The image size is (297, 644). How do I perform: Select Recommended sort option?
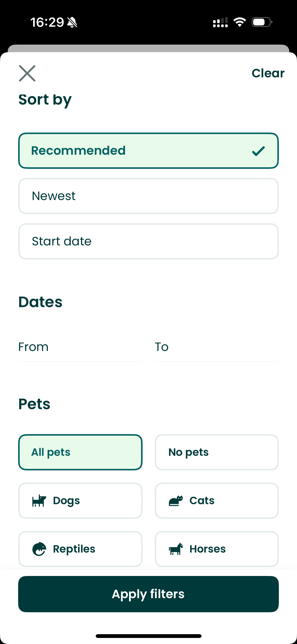[148, 151]
